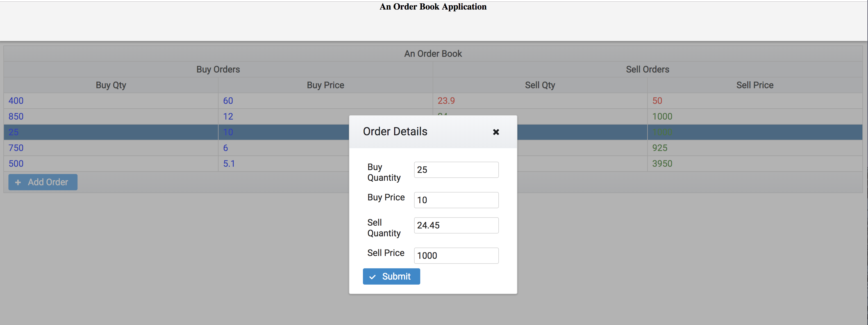This screenshot has height=325, width=868.
Task: Click the Sell Price field showing 1000
Action: (456, 256)
